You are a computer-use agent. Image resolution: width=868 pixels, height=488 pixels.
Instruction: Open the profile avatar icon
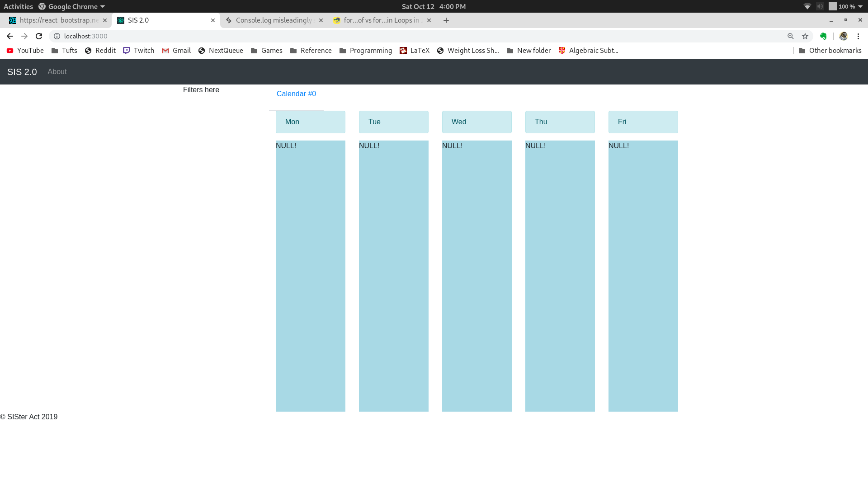click(x=844, y=36)
